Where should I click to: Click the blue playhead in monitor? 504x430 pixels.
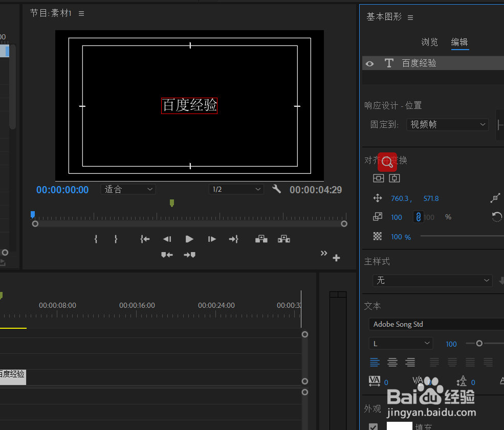click(x=32, y=215)
